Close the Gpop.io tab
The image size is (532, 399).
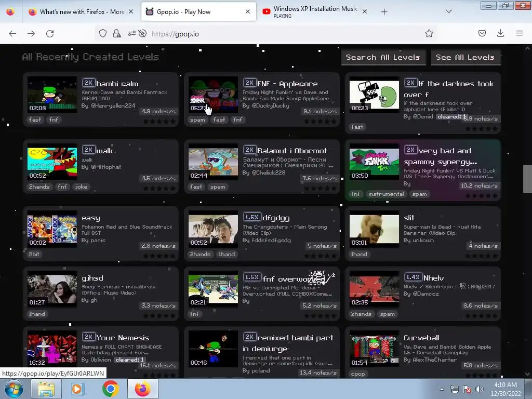pos(248,11)
